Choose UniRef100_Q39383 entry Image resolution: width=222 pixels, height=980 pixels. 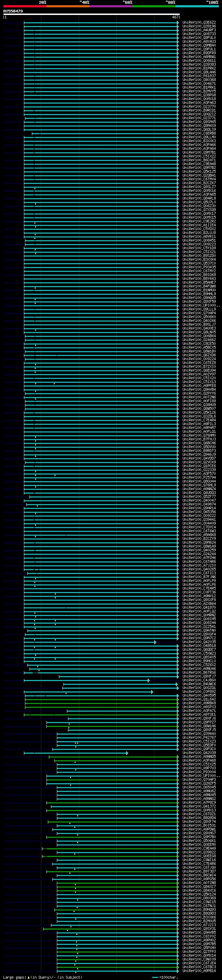tap(199, 64)
